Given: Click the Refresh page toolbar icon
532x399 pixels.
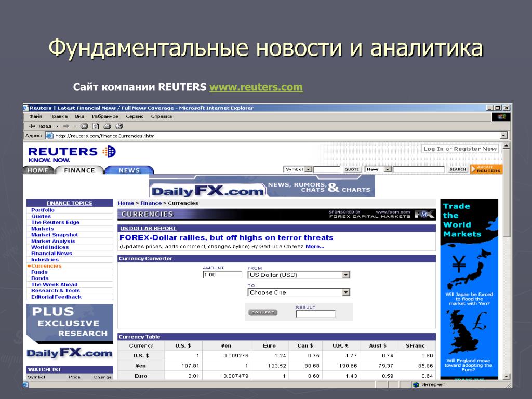Looking at the screenshot, I should 96,126.
